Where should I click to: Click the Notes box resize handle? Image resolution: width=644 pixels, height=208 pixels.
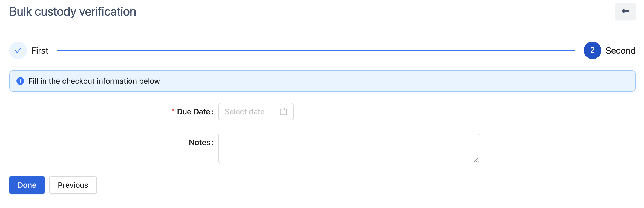tap(476, 160)
